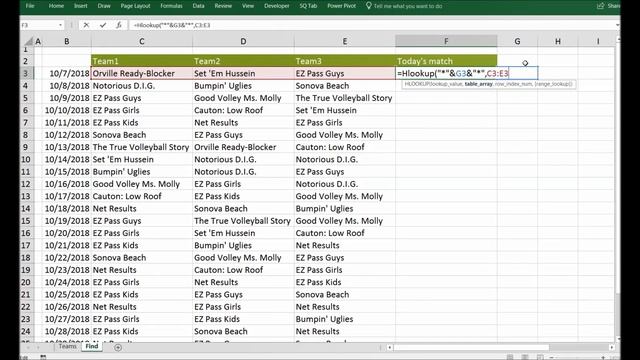Image resolution: width=640 pixels, height=360 pixels.
Task: Expand the formula bar
Action: pos(618,25)
